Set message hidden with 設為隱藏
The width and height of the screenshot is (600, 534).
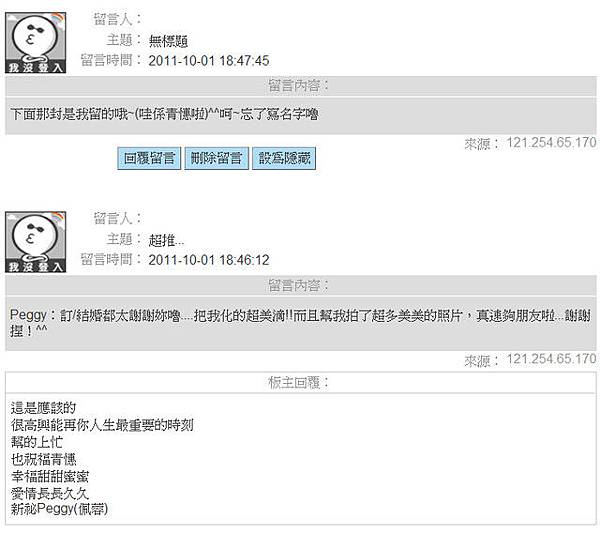(284, 158)
